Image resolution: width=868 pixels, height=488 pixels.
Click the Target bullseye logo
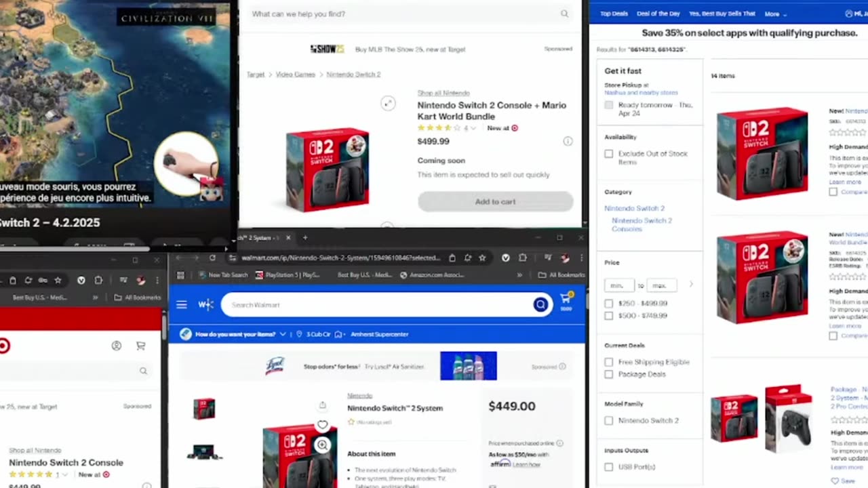3,346
